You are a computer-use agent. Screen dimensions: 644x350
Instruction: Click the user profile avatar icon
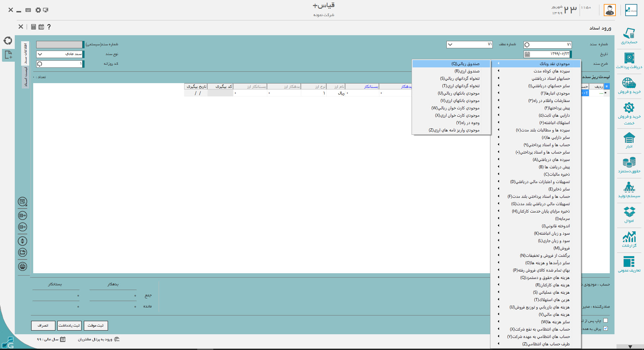pyautogui.click(x=609, y=10)
